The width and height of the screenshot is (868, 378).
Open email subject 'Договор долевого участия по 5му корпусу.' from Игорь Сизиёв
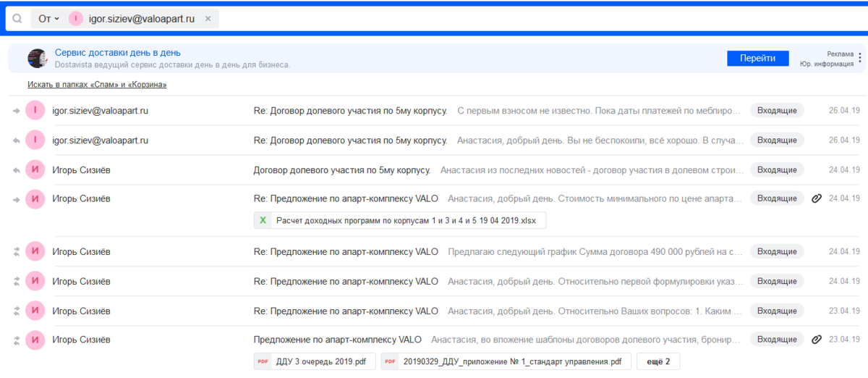(342, 170)
